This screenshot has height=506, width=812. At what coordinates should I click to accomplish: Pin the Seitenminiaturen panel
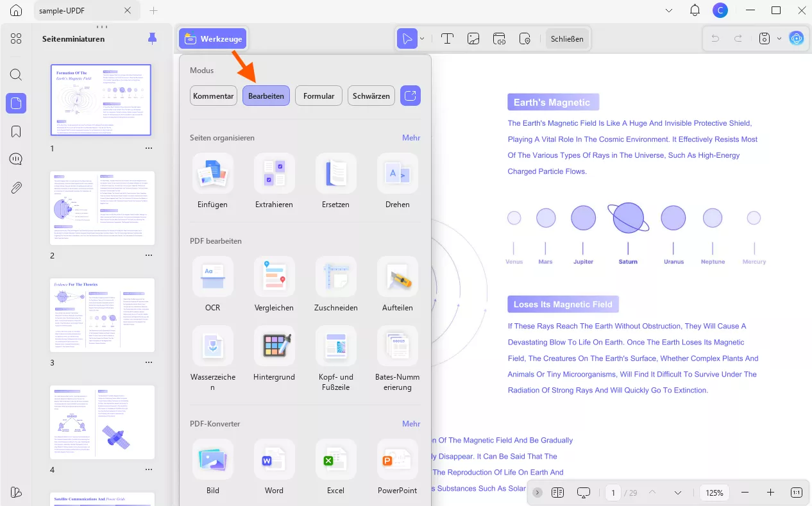pos(152,38)
